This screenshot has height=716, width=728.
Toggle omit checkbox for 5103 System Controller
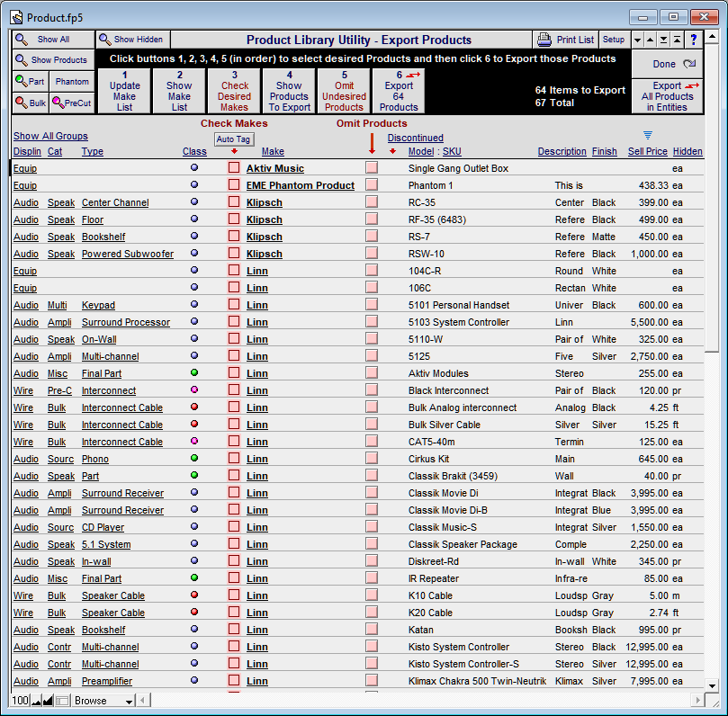(372, 322)
